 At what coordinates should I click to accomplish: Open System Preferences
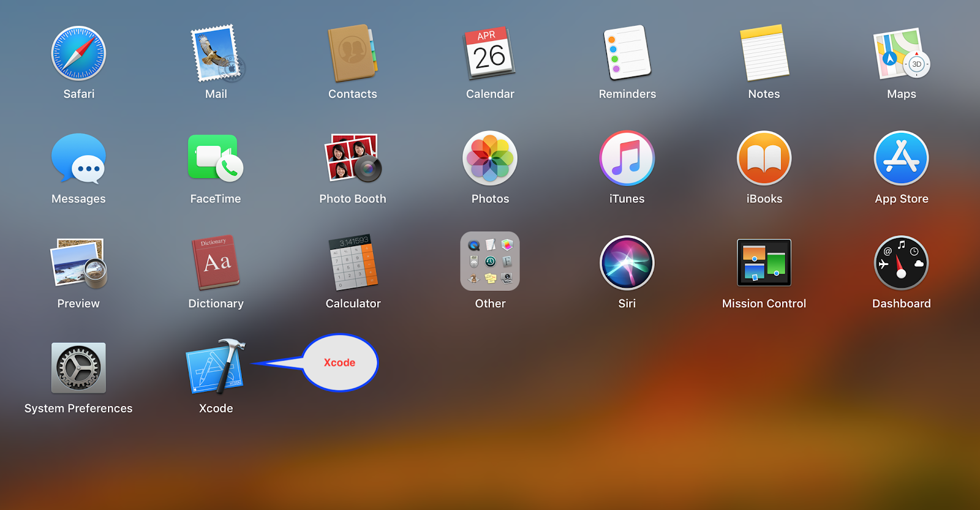pos(78,367)
